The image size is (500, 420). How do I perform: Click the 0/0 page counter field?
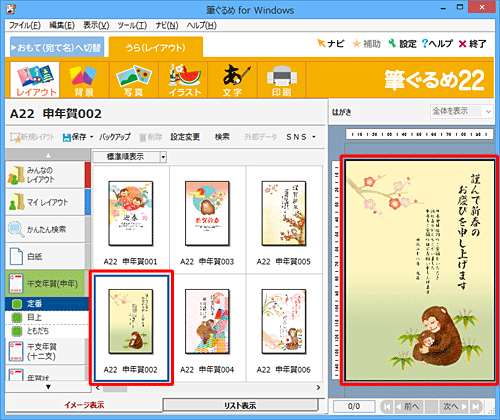tap(354, 406)
